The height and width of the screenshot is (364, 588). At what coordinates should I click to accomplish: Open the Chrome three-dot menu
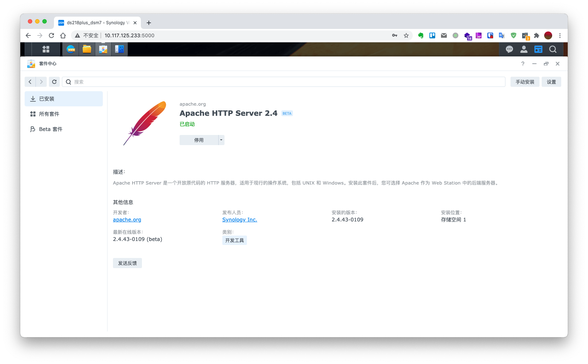click(x=560, y=35)
